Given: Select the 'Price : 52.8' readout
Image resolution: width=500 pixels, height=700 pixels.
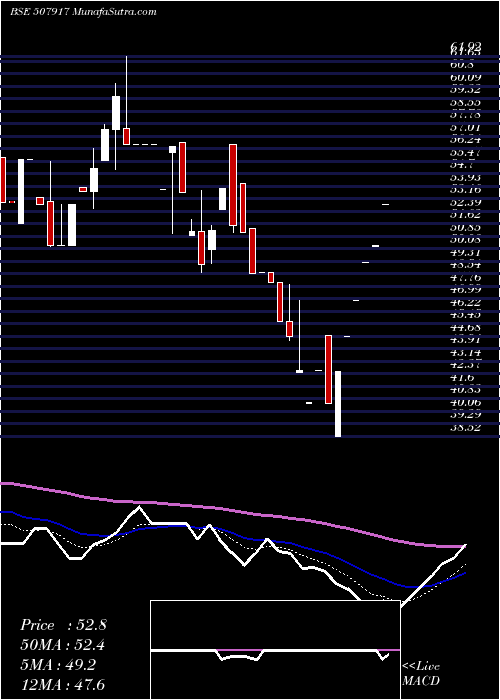Looking at the screenshot, I should click(63, 625).
